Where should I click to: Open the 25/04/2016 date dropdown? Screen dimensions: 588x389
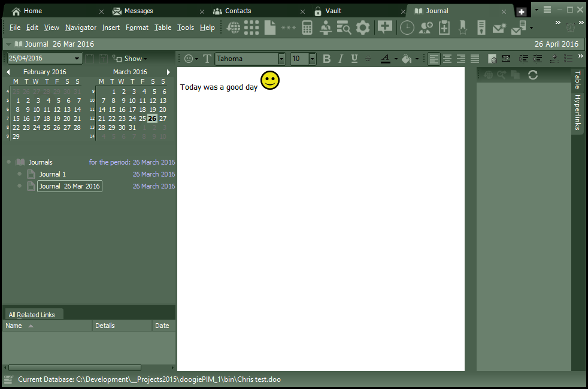tap(77, 59)
